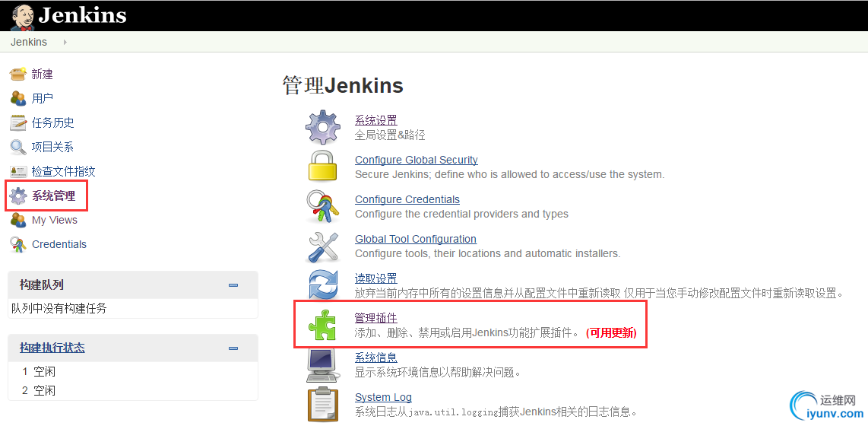
Task: Click the Global Tool Configuration wrench icon
Action: pos(323,246)
